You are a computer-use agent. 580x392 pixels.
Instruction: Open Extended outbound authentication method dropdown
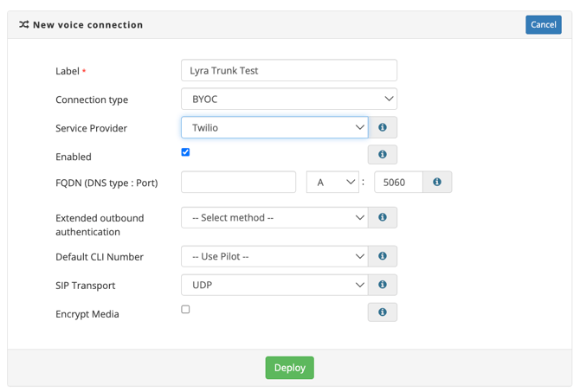tap(274, 218)
